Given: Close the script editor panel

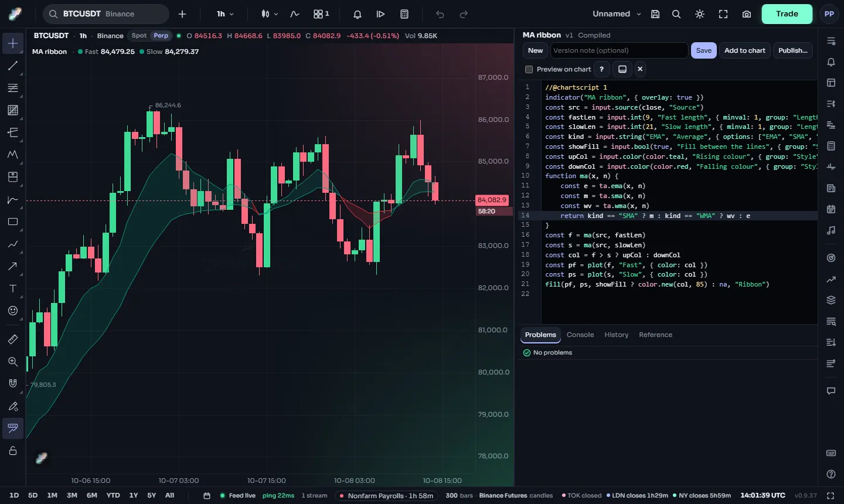Looking at the screenshot, I should pos(640,69).
